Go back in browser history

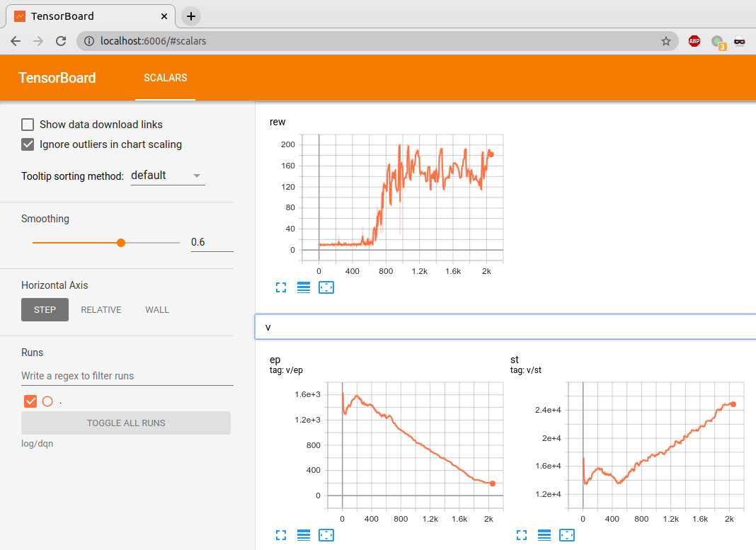point(16,41)
